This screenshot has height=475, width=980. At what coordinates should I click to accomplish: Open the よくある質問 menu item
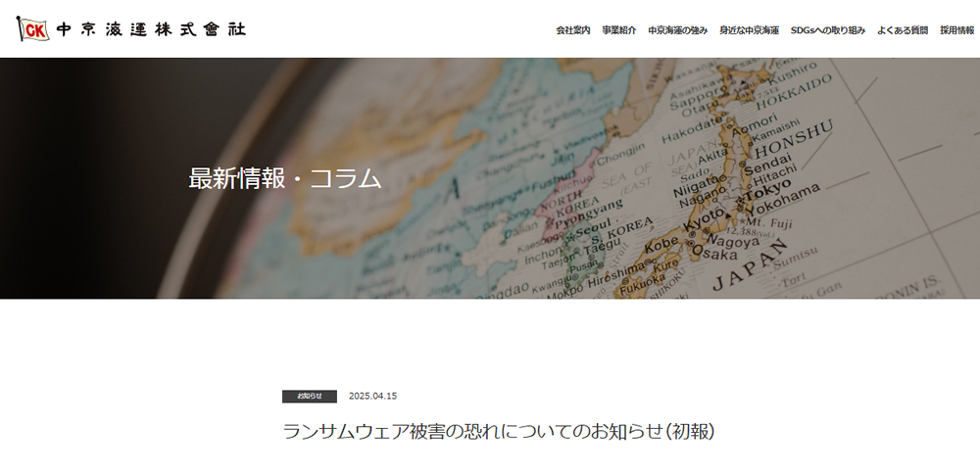[903, 30]
